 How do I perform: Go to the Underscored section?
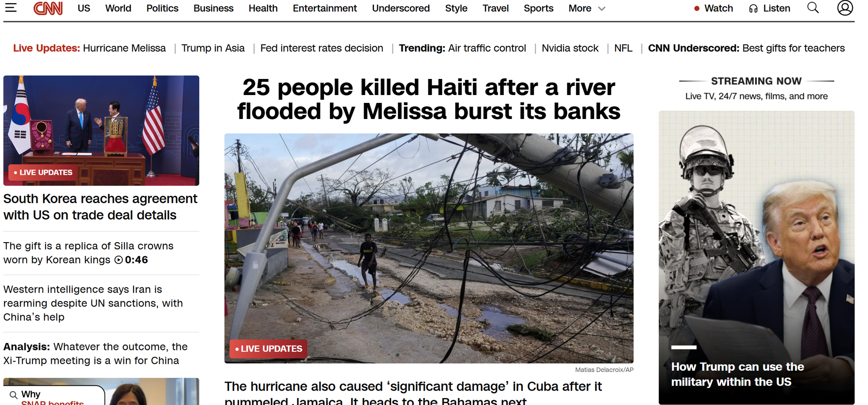[401, 8]
